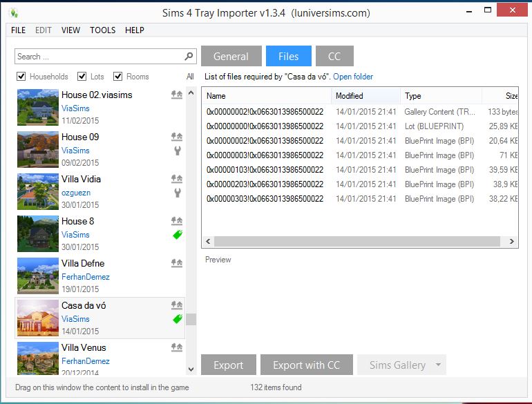Click lot type icon for House 8
This screenshot has height=404, width=532.
tap(177, 221)
